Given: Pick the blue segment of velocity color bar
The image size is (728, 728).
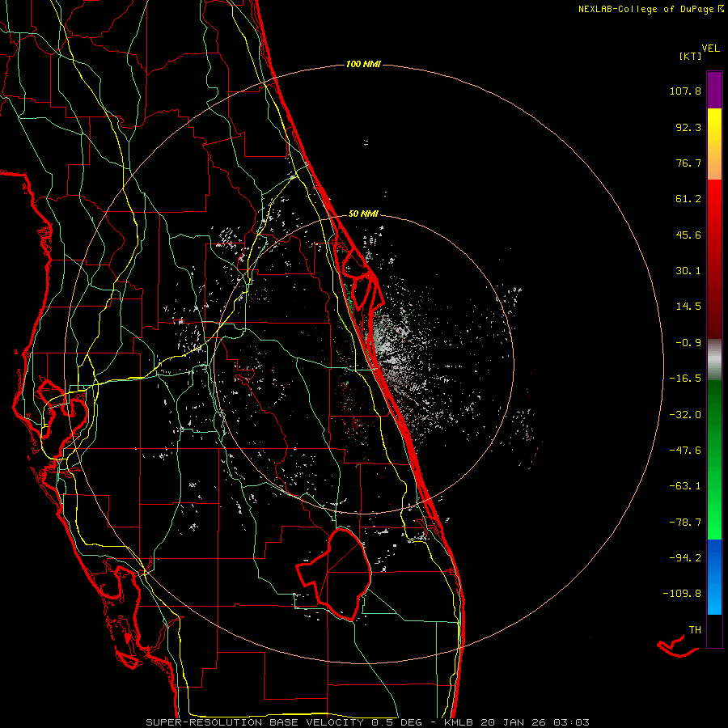Looking at the screenshot, I should point(714,577).
